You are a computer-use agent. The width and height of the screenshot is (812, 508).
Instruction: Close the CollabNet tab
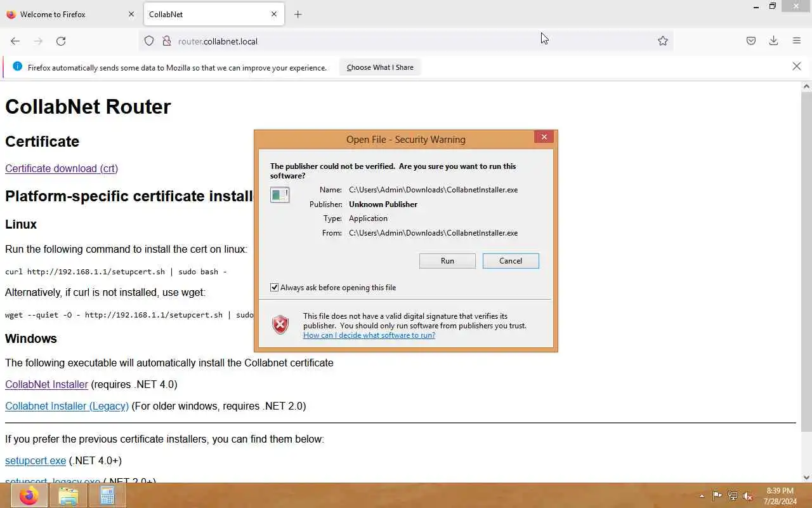274,14
